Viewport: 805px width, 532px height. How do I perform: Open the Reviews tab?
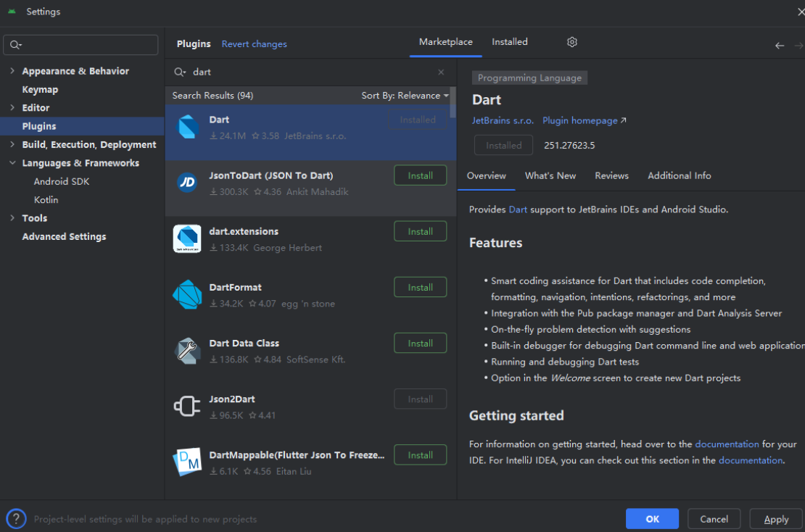click(x=611, y=176)
